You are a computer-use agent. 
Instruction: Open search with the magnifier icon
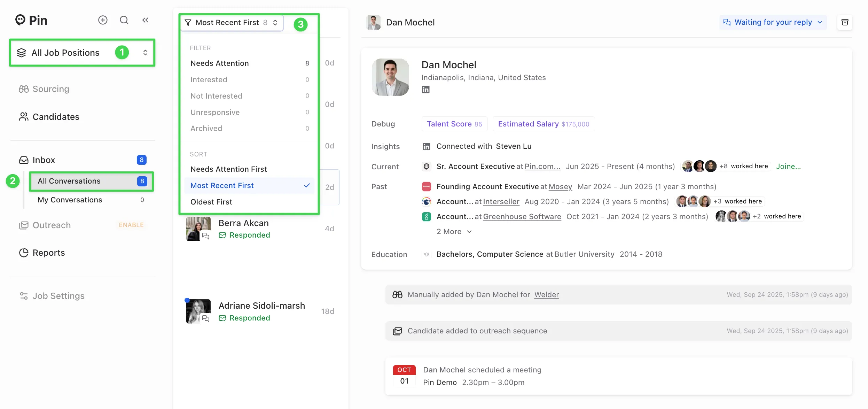124,20
